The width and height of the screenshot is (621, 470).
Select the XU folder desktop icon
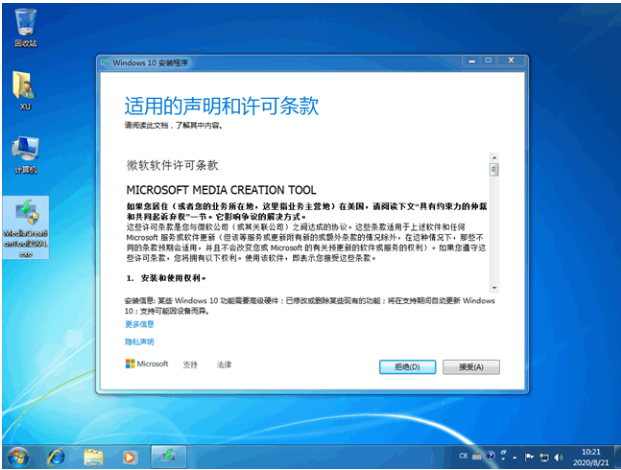point(25,88)
